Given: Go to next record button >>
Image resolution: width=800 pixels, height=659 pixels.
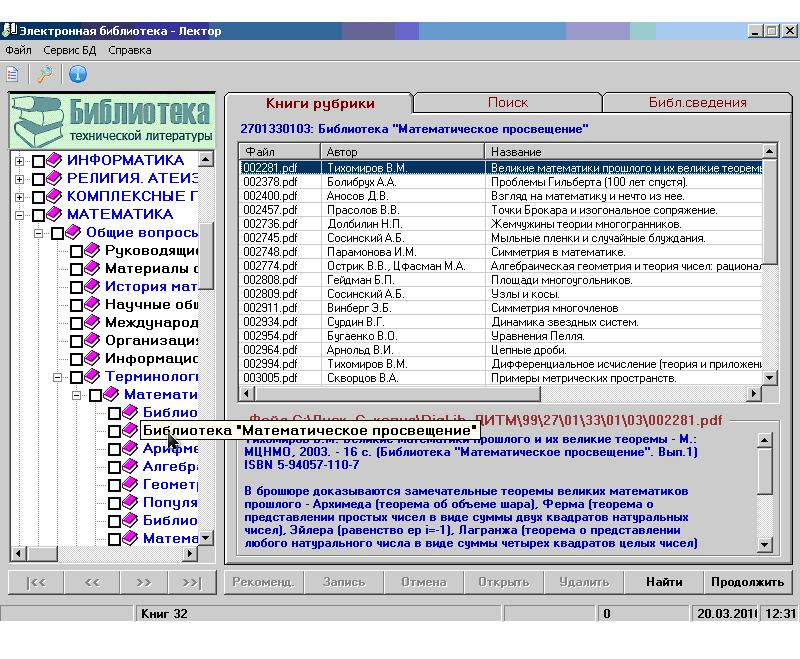Looking at the screenshot, I should pos(144,582).
